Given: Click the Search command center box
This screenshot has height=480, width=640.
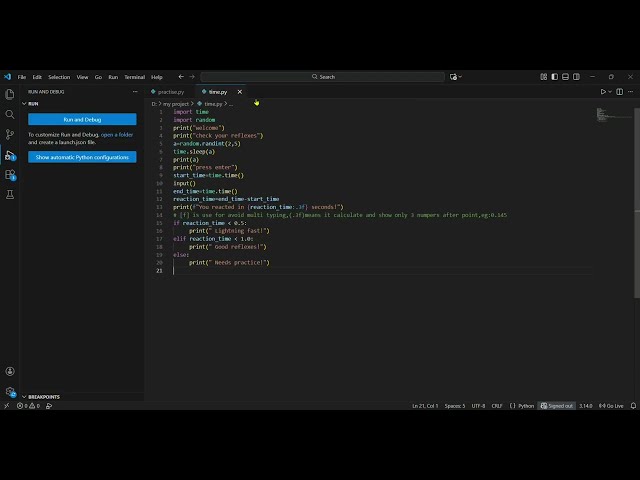Looking at the screenshot, I should tap(322, 77).
